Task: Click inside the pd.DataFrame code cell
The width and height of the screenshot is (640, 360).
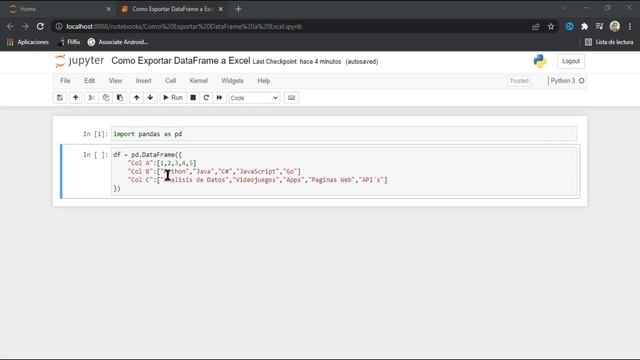Action: 345,171
